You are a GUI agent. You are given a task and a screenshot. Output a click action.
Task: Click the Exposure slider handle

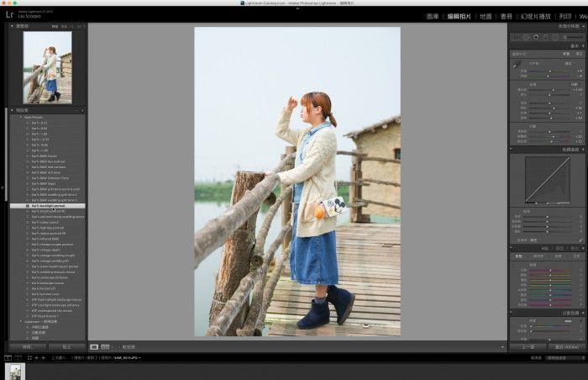tap(554, 90)
